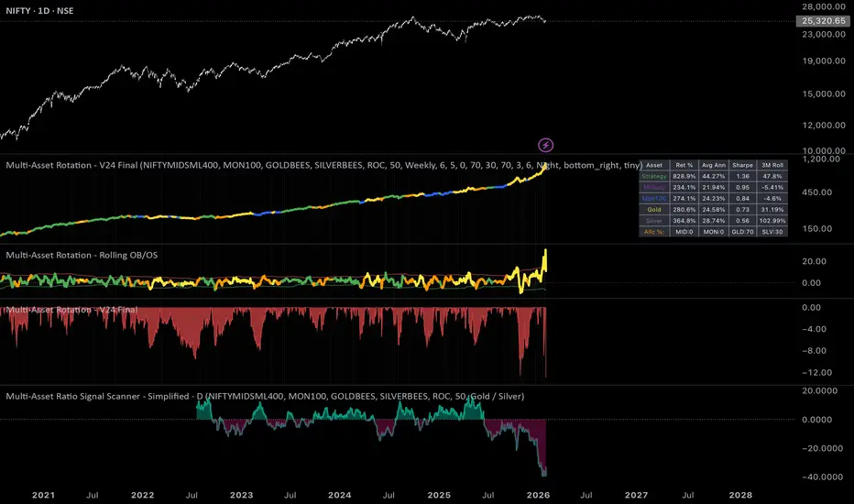Click the GLD:70 allocation cell

(742, 232)
